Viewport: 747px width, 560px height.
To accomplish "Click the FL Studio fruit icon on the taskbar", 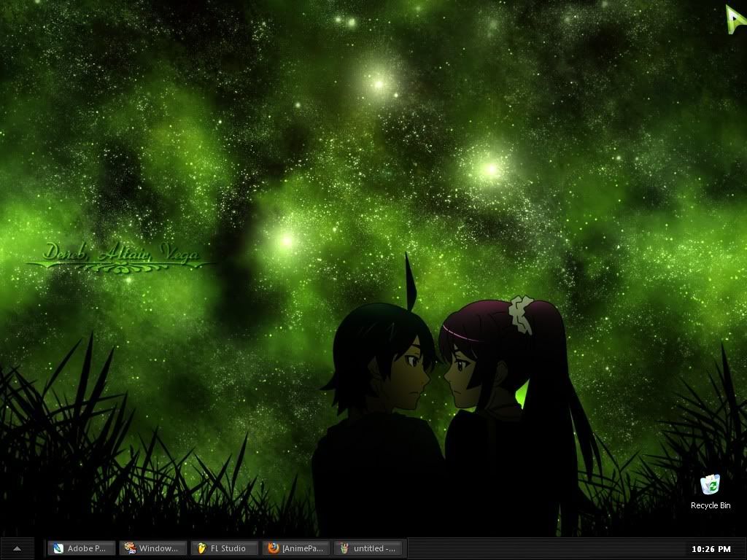I will [x=201, y=548].
